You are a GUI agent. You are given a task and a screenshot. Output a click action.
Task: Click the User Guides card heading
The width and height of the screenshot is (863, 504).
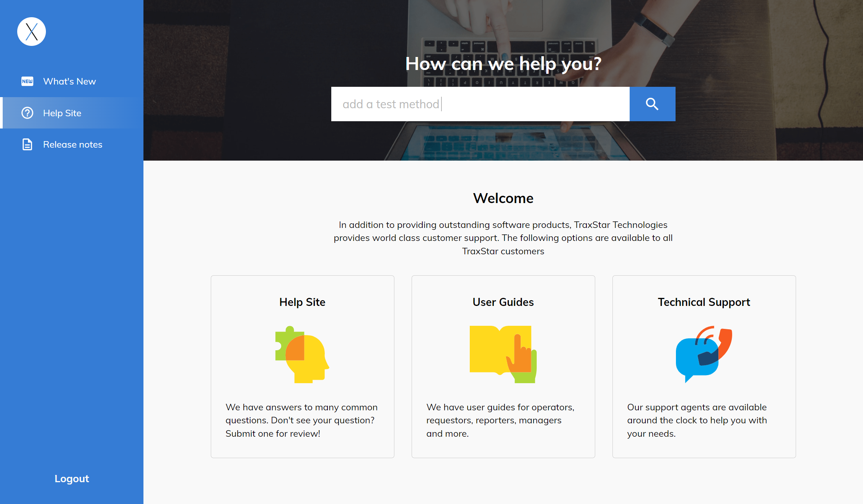coord(503,302)
